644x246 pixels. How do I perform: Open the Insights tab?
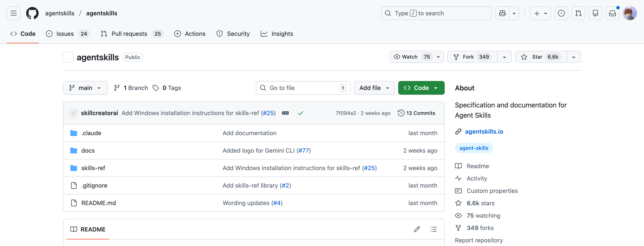click(277, 34)
